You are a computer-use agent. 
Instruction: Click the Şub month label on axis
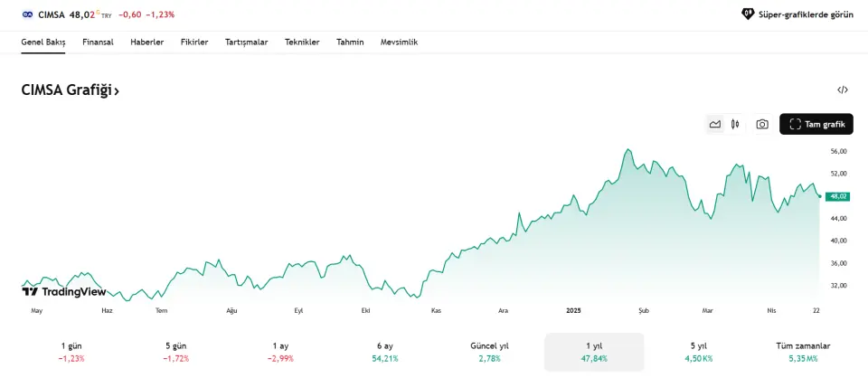[643, 310]
